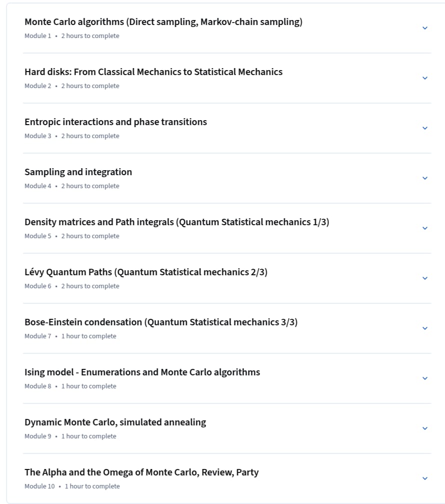
Task: Select Entropic interactions and phase transitions title
Action: click(115, 122)
